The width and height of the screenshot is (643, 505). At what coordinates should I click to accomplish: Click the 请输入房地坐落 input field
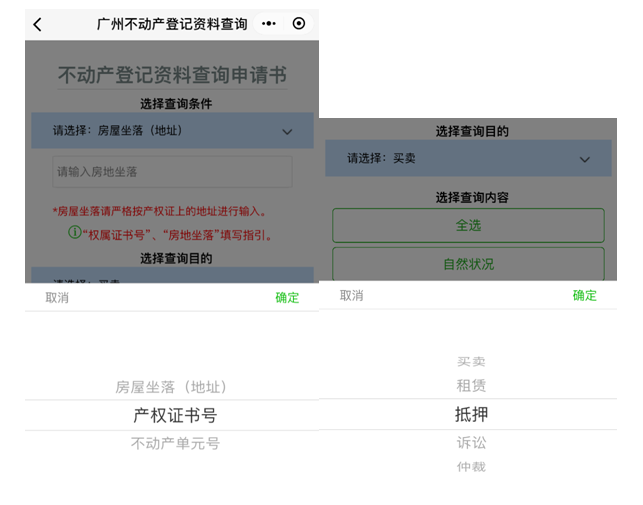click(172, 172)
